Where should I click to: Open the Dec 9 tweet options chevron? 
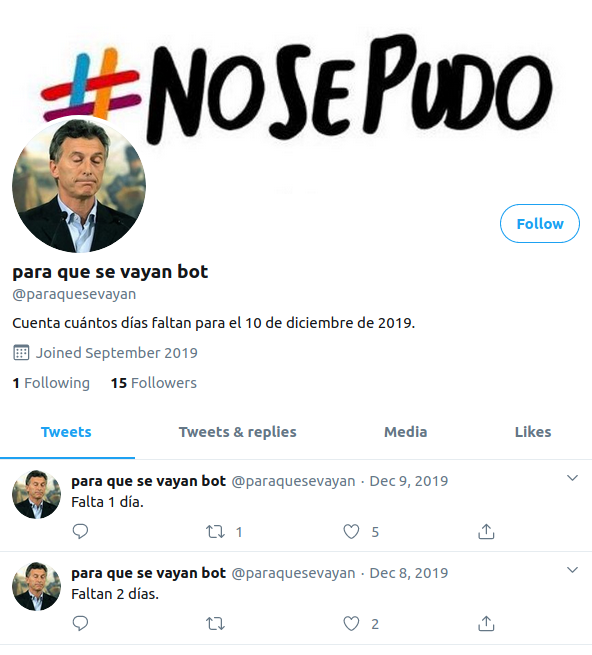point(572,478)
